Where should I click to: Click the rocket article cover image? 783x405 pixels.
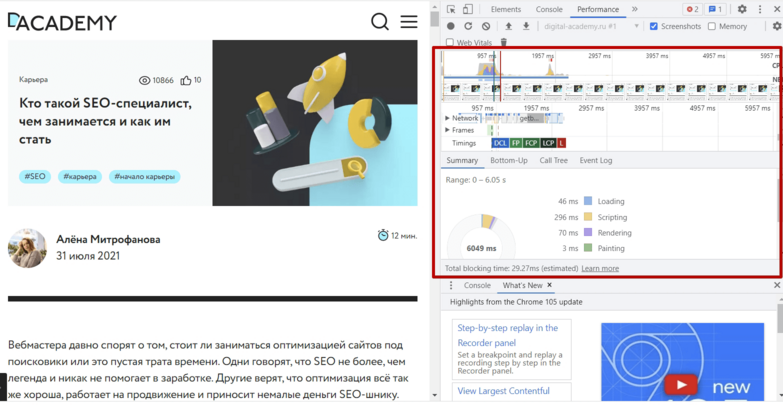(315, 123)
